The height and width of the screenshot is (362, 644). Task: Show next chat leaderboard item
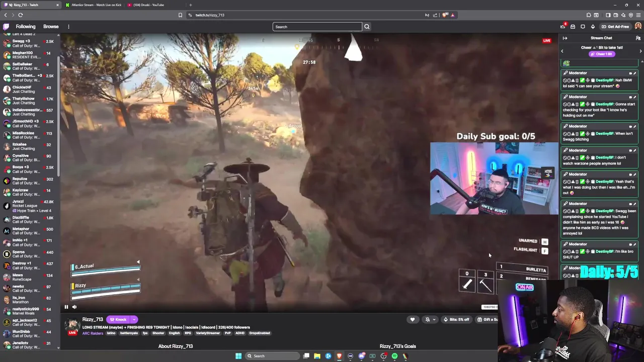640,51
